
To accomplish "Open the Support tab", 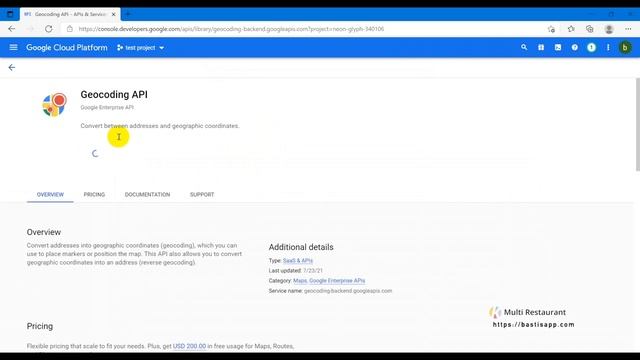I will pyautogui.click(x=202, y=195).
